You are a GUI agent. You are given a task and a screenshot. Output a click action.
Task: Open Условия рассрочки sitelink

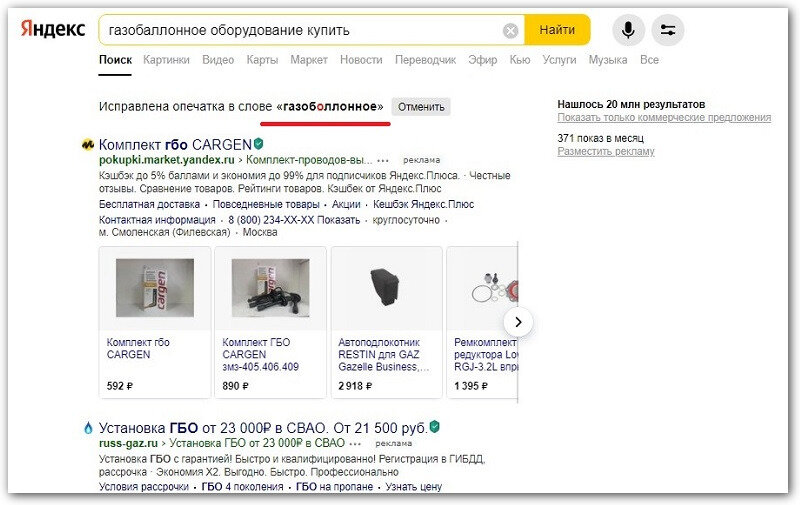144,487
